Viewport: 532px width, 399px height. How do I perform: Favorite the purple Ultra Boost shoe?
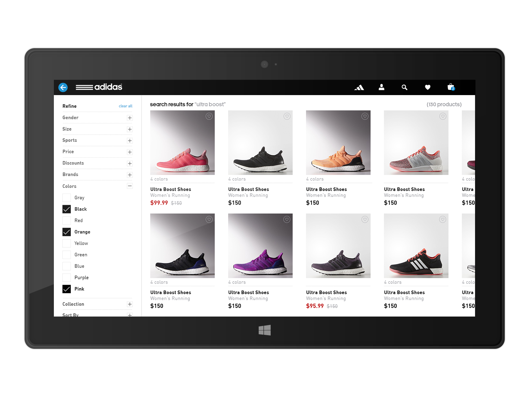(x=287, y=219)
